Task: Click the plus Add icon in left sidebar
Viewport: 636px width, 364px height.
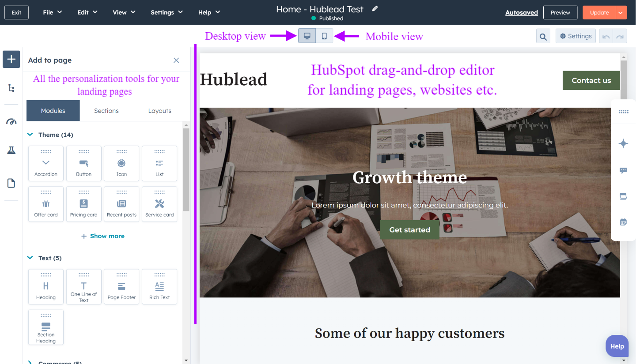Action: pyautogui.click(x=11, y=59)
